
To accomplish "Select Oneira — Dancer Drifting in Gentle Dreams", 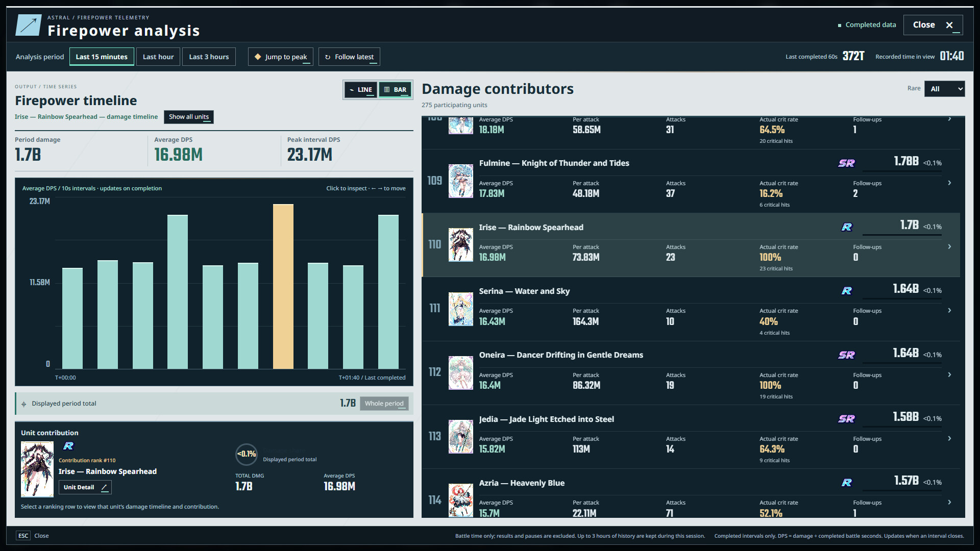I will click(561, 355).
